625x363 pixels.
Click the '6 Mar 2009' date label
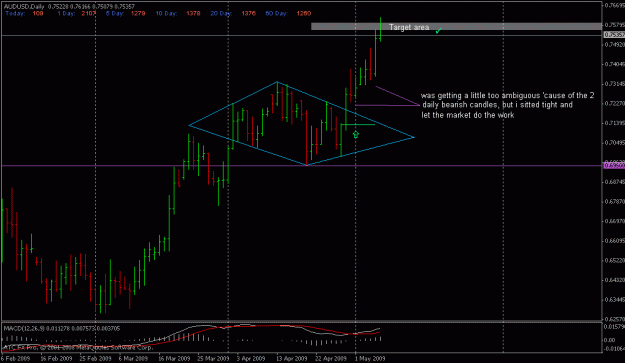[x=133, y=358]
